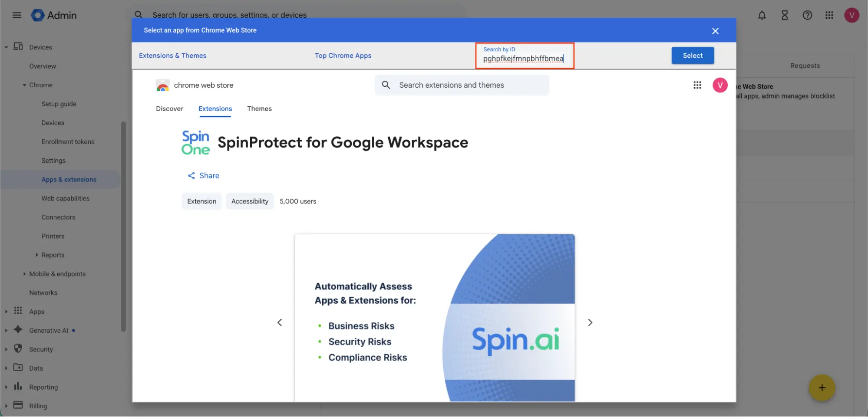Click the Google Admin logo
The image size is (868, 417).
[54, 15]
